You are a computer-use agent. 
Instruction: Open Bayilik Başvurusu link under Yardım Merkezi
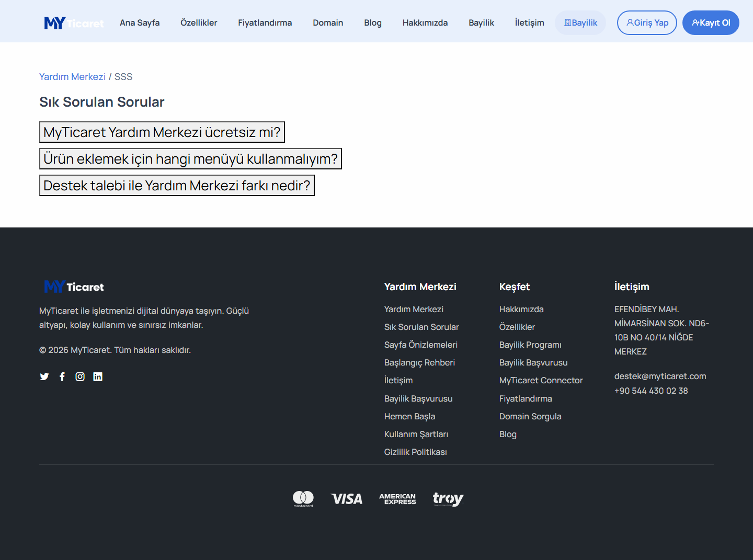pos(418,399)
